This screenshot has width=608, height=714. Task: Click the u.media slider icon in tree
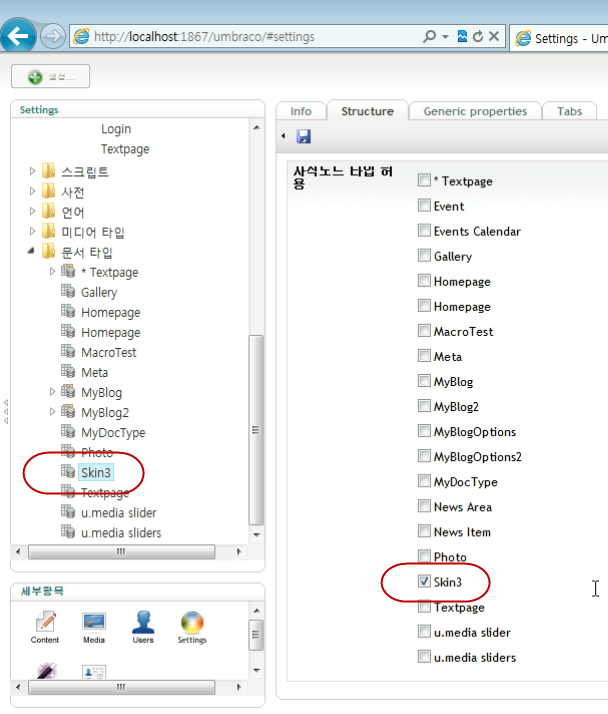point(68,511)
